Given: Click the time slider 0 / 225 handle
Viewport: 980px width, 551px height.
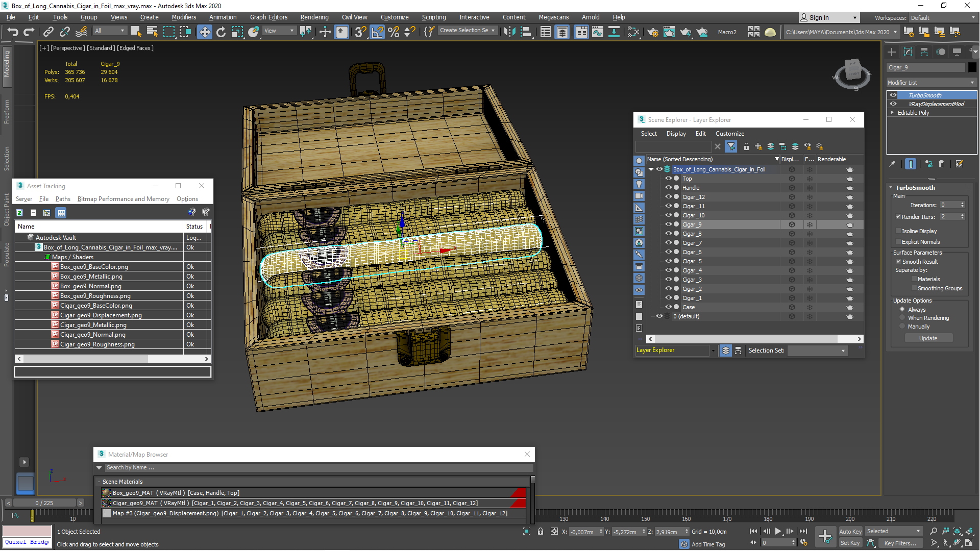Looking at the screenshot, I should coord(44,503).
